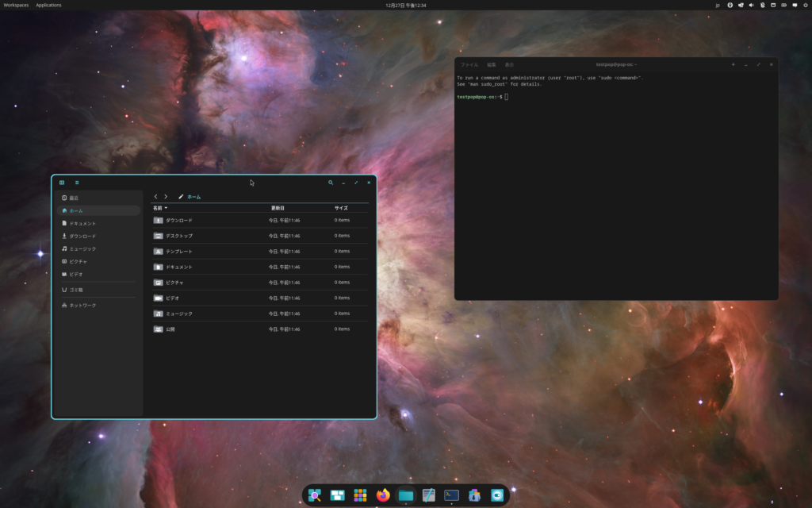
Task: Launch Firefox from the dock
Action: click(x=383, y=495)
